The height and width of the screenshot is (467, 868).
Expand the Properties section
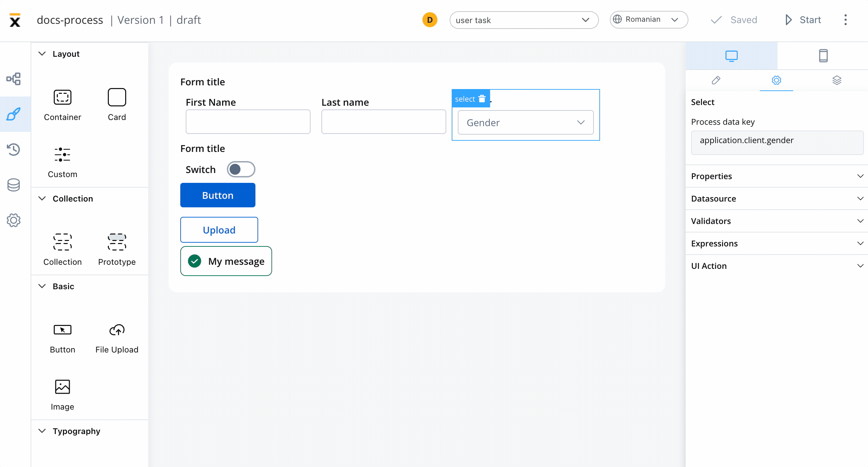[x=777, y=176]
